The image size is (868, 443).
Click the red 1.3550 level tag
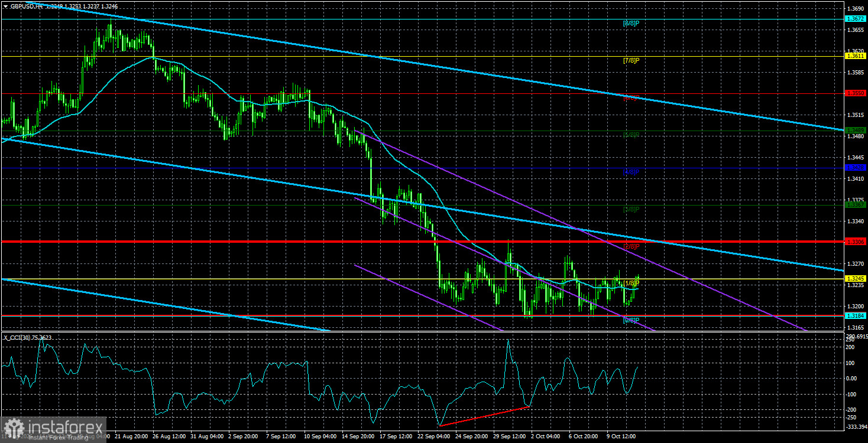[x=856, y=93]
